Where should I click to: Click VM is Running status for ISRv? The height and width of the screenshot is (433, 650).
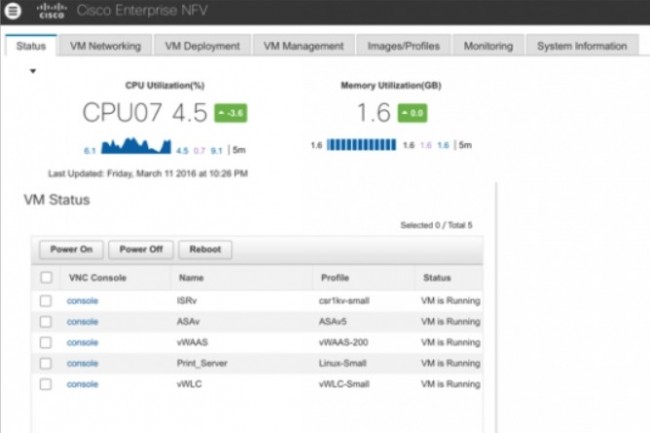[451, 301]
